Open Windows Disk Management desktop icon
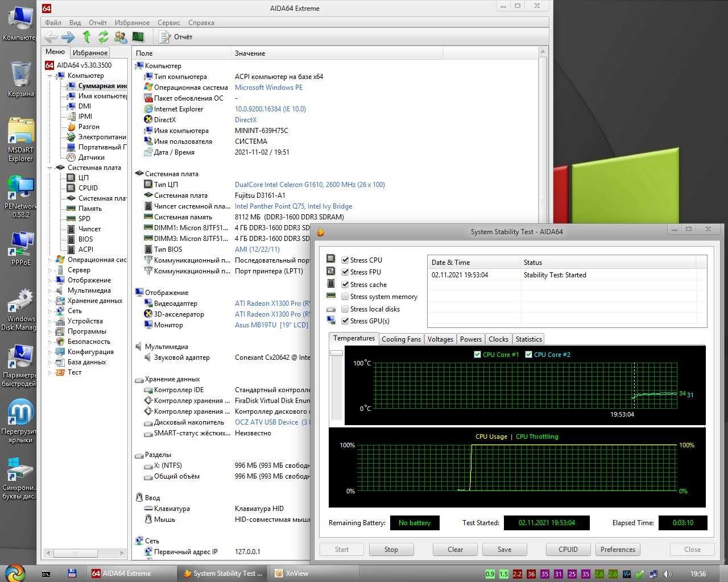728x582 pixels. tap(20, 310)
